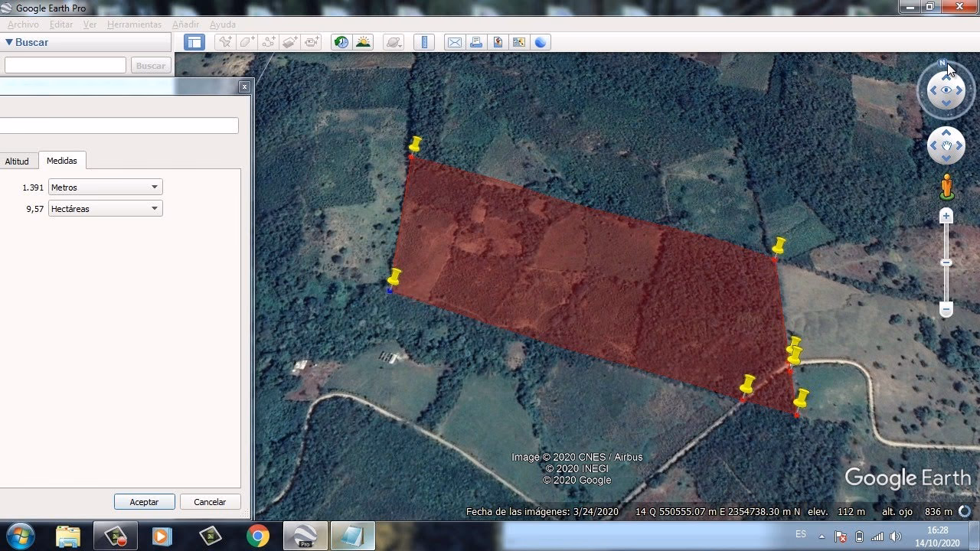Click the imagery date text 3/24/2020
Screen dimensions: 980x551
[595, 512]
